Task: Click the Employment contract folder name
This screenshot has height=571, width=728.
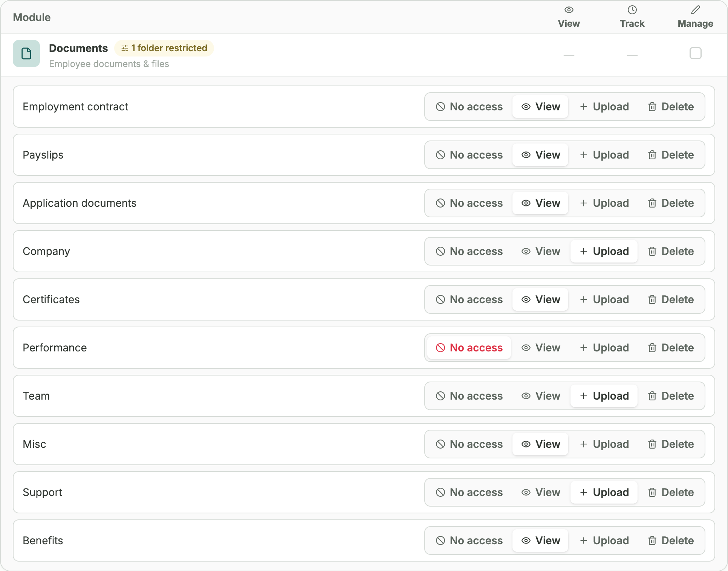Action: coord(75,107)
